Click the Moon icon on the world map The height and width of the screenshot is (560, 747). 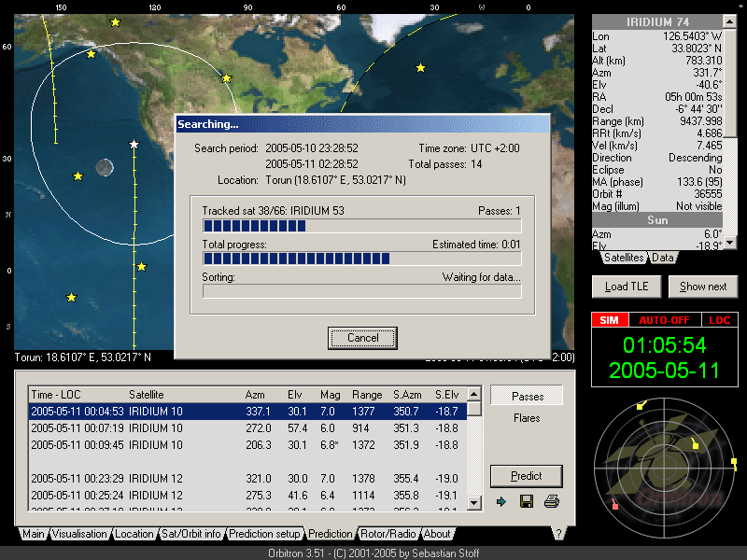point(105,167)
